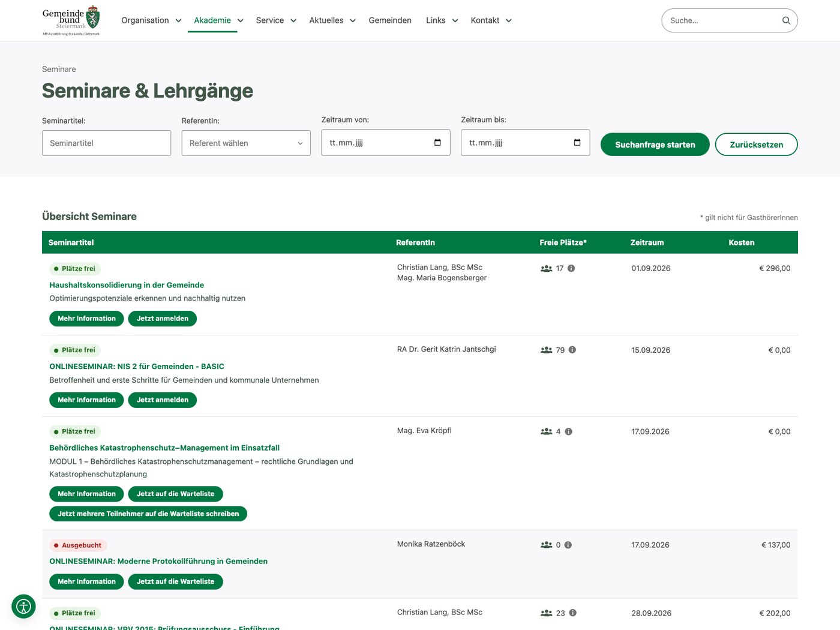The height and width of the screenshot is (630, 840).
Task: Open calendar picker for Zeitraum von
Action: coord(437,143)
